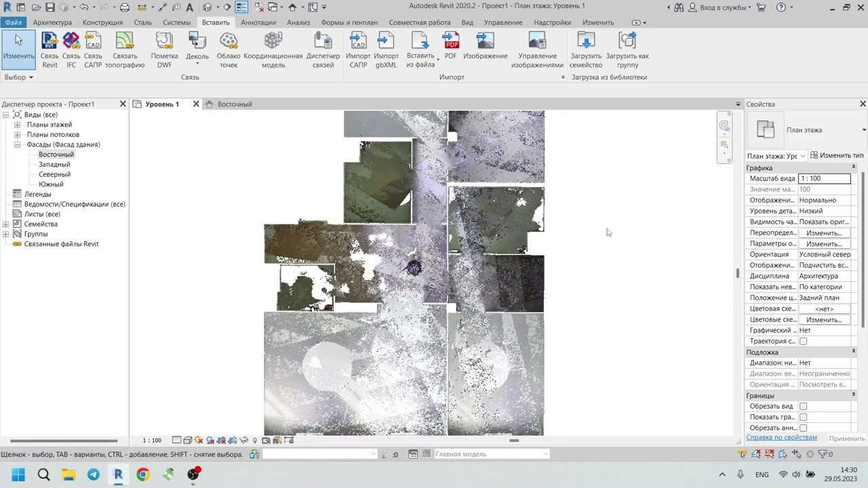868x488 pixels.
Task: Open the Главная модель dropdown in status bar
Action: pos(492,454)
